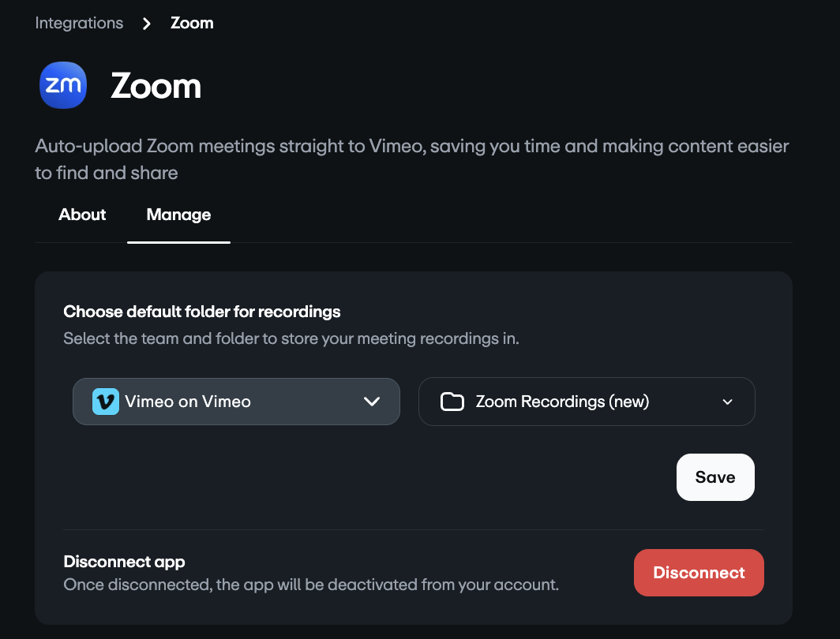Click the Select the team and folder subtitle

tap(291, 339)
